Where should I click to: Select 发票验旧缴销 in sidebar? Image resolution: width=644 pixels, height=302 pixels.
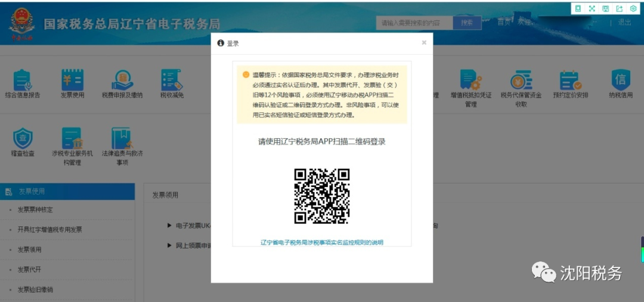[x=35, y=289]
